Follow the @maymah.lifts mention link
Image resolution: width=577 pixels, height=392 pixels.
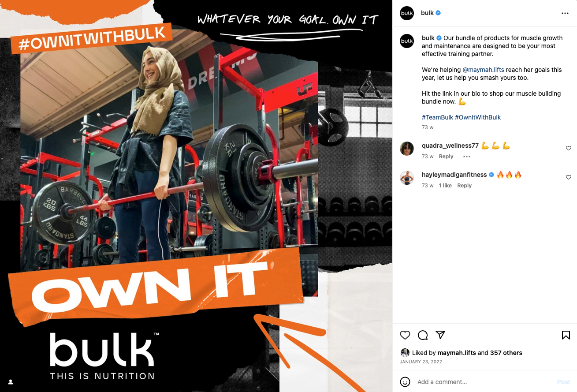click(483, 70)
